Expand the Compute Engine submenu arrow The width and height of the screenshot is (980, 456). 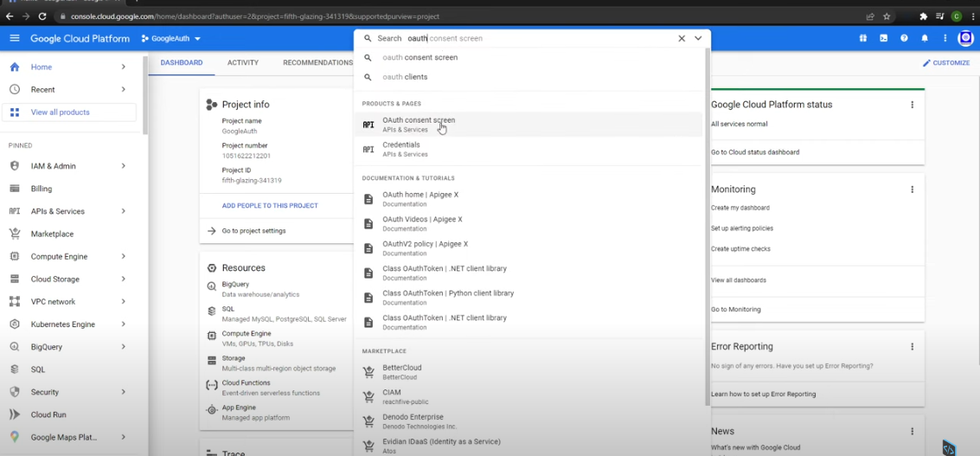124,257
